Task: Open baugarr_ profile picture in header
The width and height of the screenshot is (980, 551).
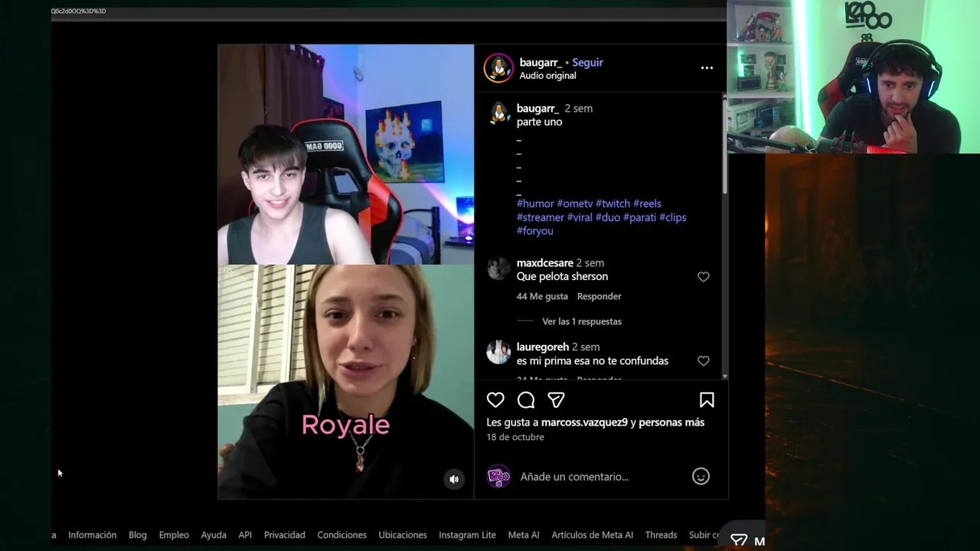Action: tap(498, 68)
